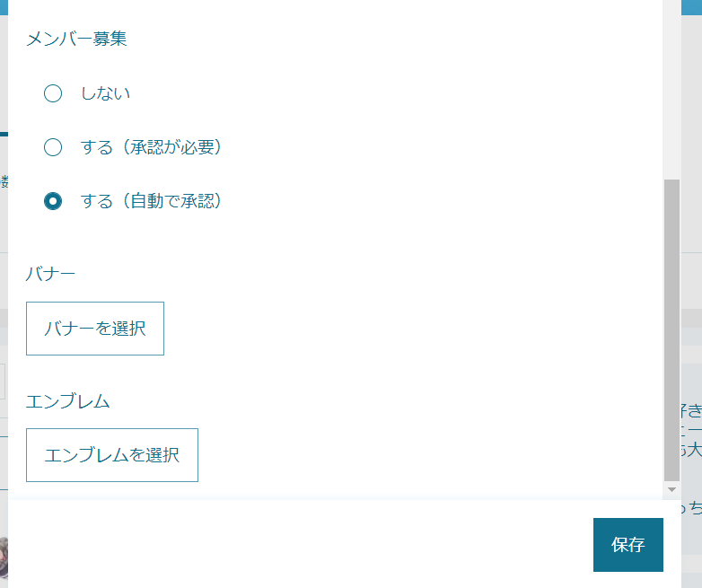Click the scrollbar's down arrow
Viewport: 702px width, 588px height.
coord(671,490)
